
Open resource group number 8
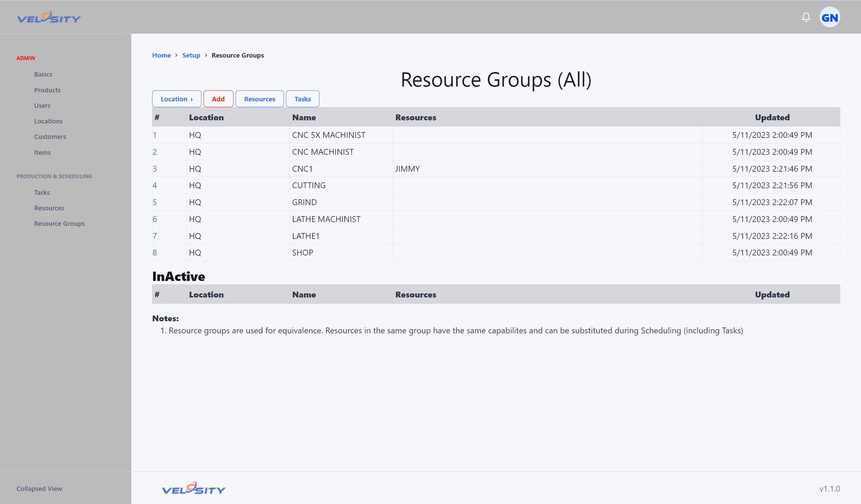[155, 253]
